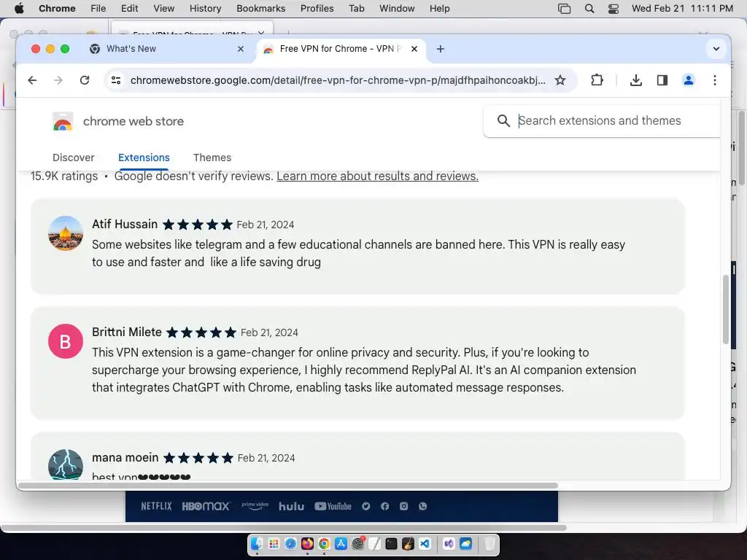
Task: Close the What's New tab
Action: point(241,49)
